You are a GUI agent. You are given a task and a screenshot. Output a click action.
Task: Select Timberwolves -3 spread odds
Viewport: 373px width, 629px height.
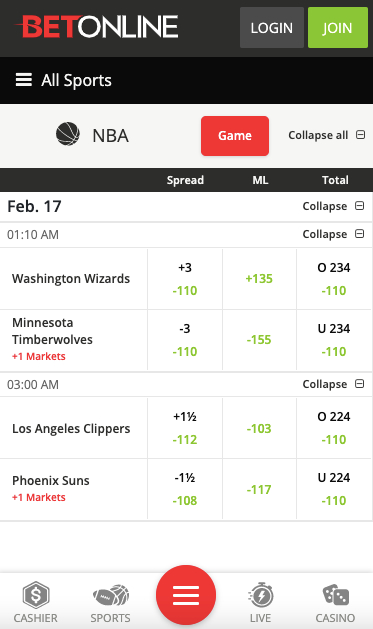click(185, 340)
